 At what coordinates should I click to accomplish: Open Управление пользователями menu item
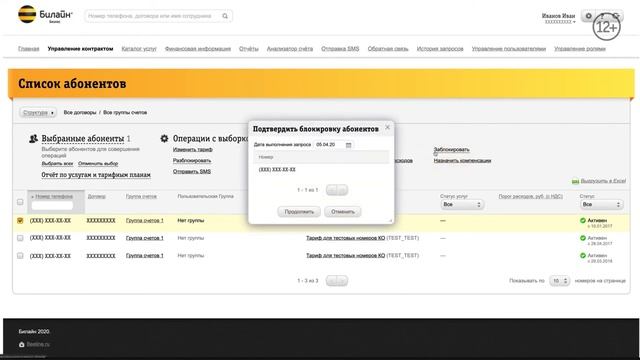click(x=509, y=49)
